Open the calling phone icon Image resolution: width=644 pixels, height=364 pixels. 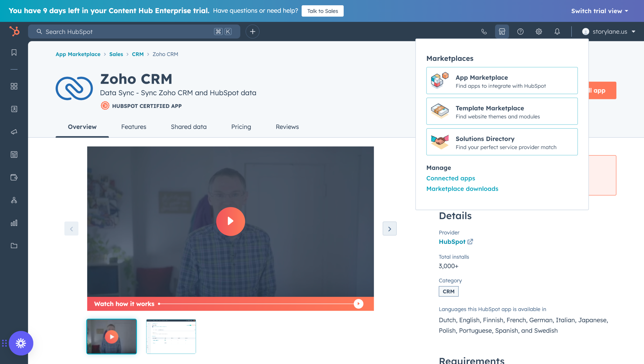tap(484, 31)
